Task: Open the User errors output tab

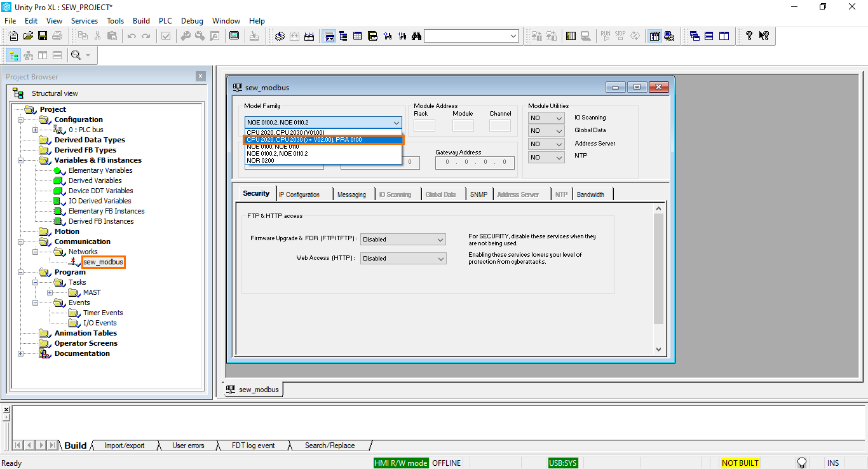Action: tap(188, 445)
